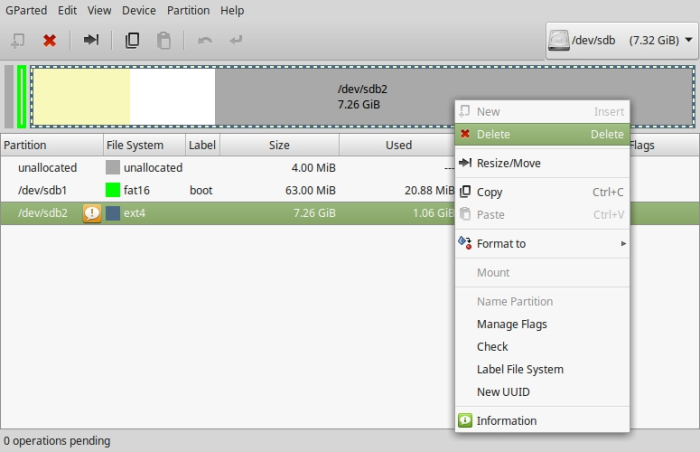The height and width of the screenshot is (452, 700).
Task: Click the green /dev/sdb1 block in the disk map
Action: 21,96
